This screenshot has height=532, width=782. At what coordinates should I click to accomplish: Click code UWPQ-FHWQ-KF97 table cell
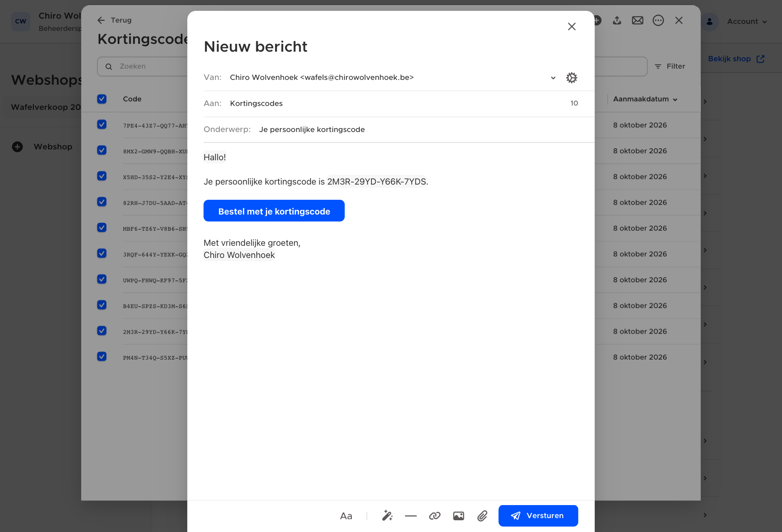155,281
